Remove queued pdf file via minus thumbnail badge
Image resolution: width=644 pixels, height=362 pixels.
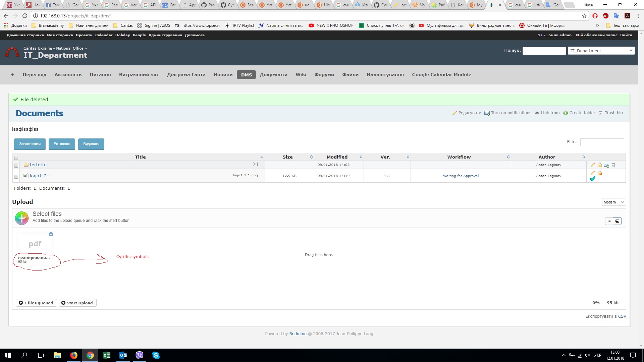(x=51, y=234)
